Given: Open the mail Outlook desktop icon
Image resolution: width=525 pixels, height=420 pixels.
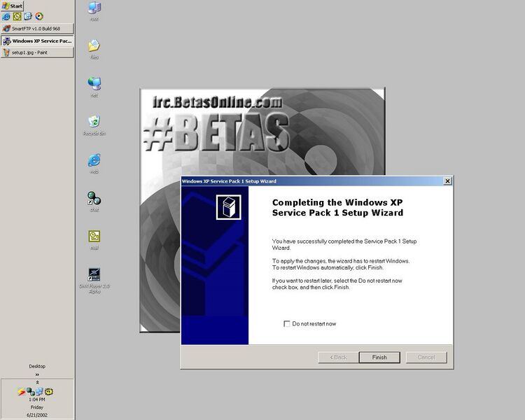Looking at the screenshot, I should pyautogui.click(x=94, y=240).
